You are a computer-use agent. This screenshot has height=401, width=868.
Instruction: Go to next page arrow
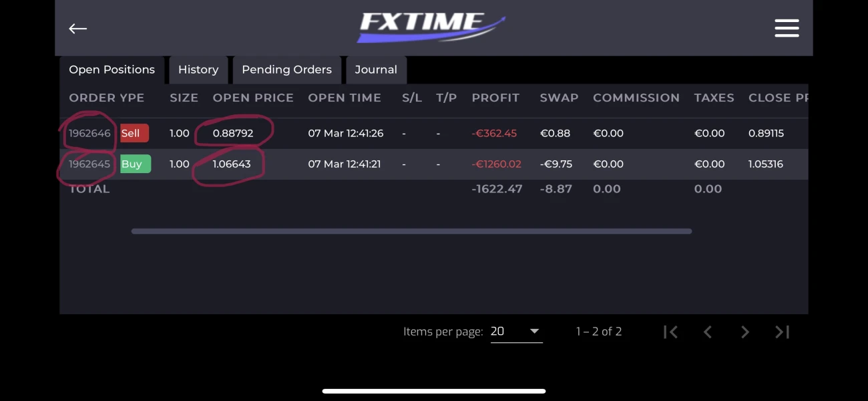[x=745, y=331]
